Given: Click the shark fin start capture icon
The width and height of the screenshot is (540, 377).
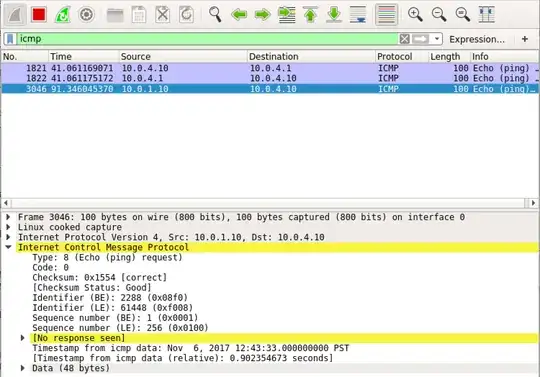Looking at the screenshot, I should [x=15, y=14].
